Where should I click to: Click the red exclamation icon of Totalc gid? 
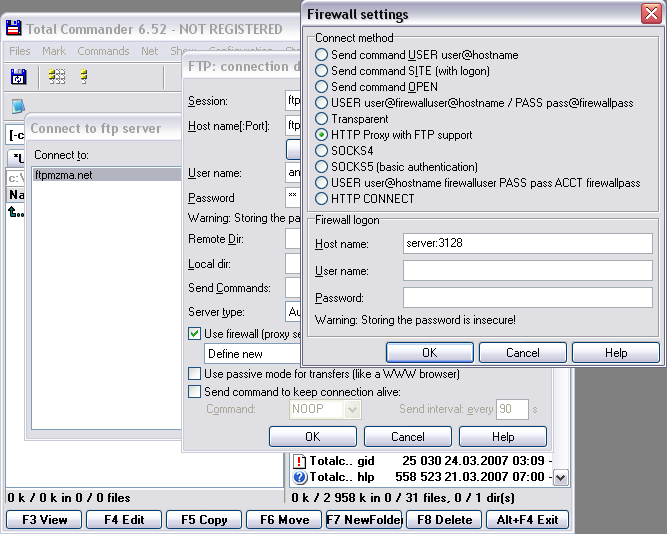click(x=299, y=461)
